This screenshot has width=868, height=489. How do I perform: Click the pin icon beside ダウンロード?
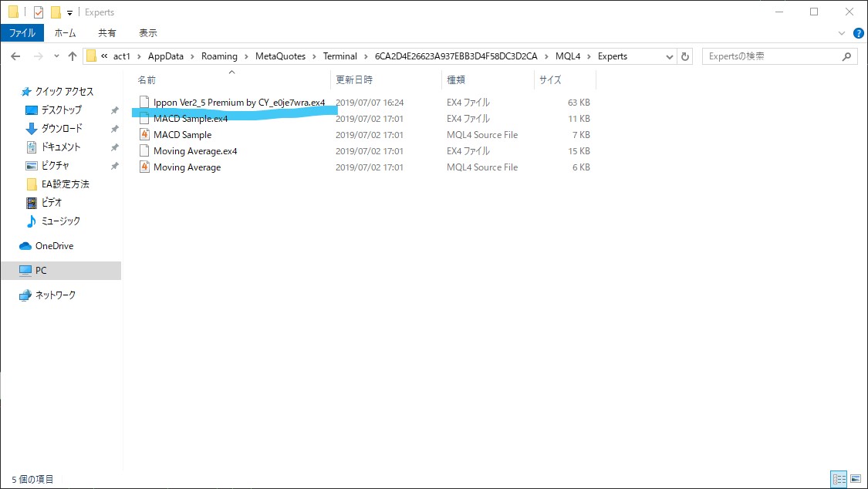tap(115, 129)
